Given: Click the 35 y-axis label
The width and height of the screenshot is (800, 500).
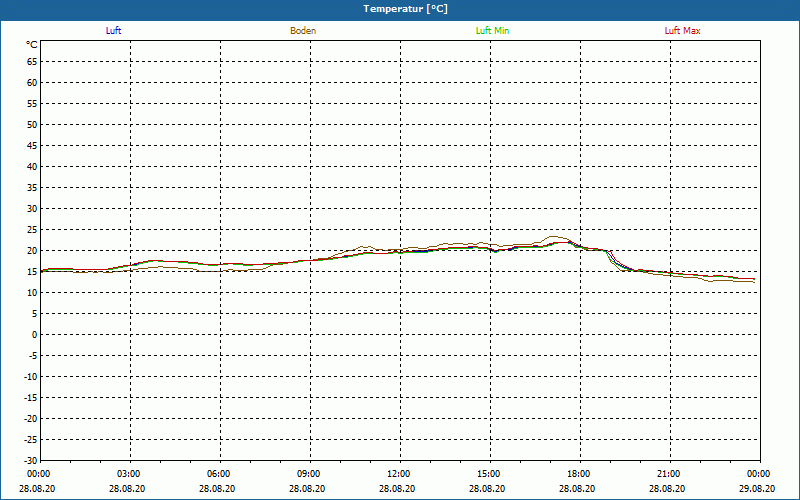Looking at the screenshot, I should click(x=32, y=188).
